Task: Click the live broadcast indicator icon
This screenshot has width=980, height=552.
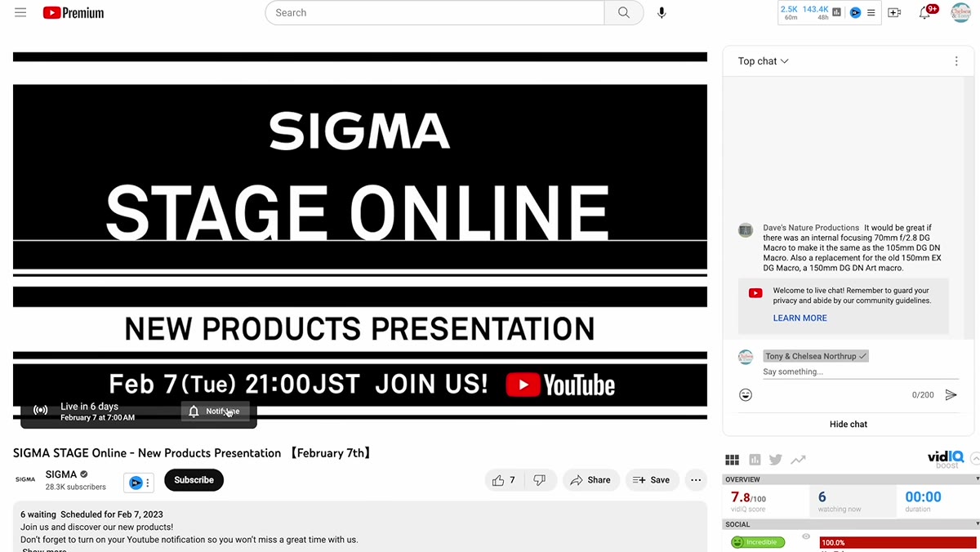Action: [40, 411]
